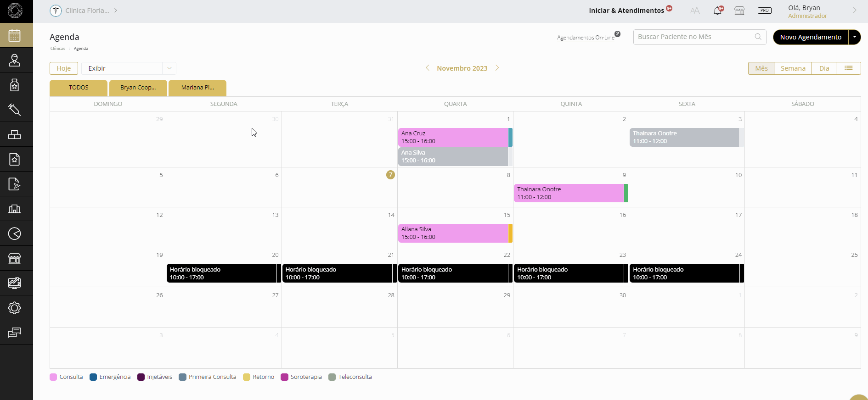Open the Agendamentos On-Line link
Screen dimensions: 868x400
click(x=586, y=38)
